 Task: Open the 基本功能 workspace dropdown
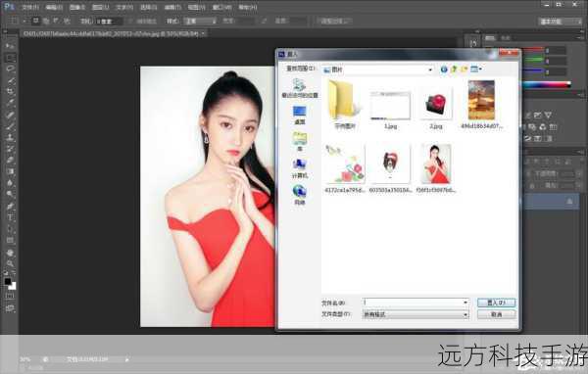pos(561,22)
